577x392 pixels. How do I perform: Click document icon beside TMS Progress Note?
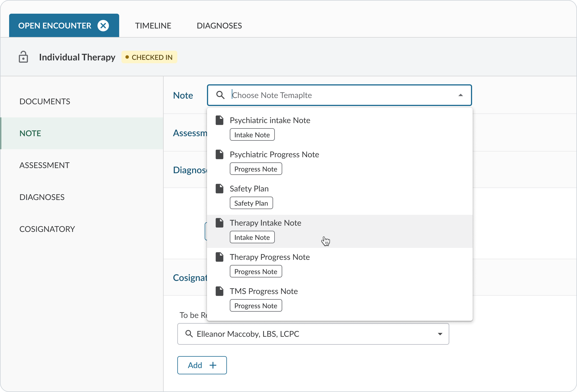click(x=220, y=291)
